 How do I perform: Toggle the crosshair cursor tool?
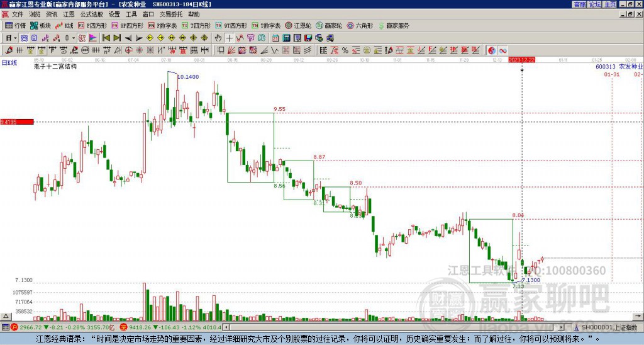(x=229, y=38)
